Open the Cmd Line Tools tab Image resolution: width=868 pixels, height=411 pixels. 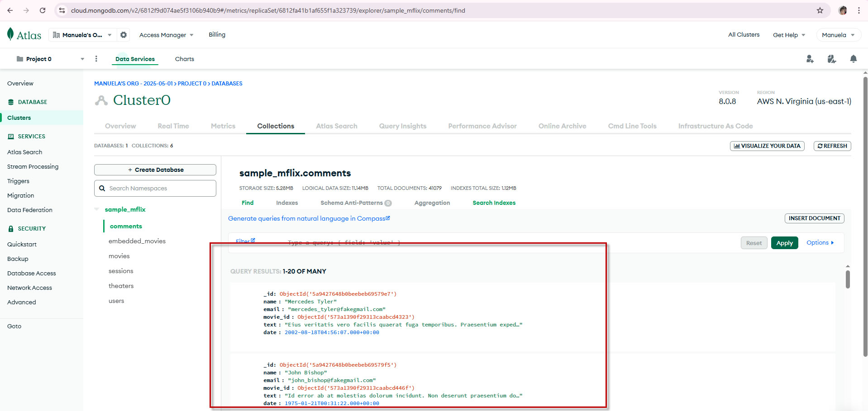click(x=632, y=126)
